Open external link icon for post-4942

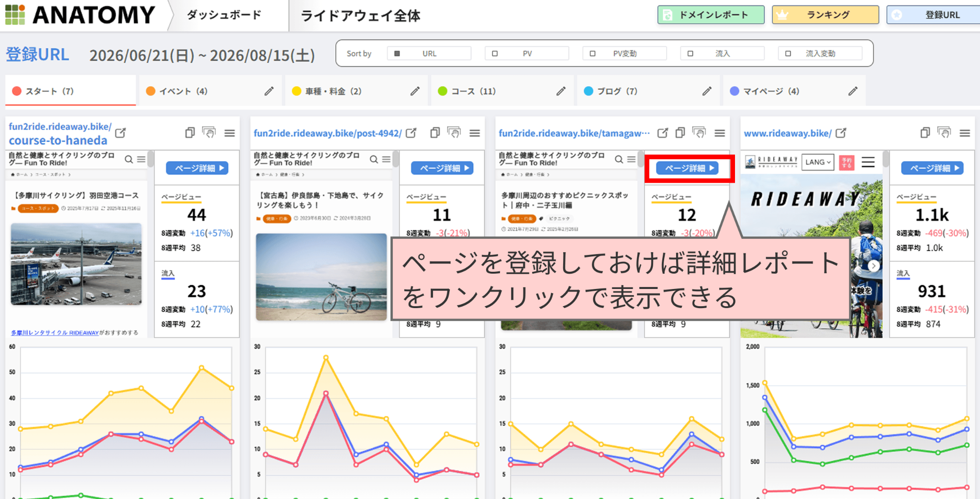pos(411,133)
